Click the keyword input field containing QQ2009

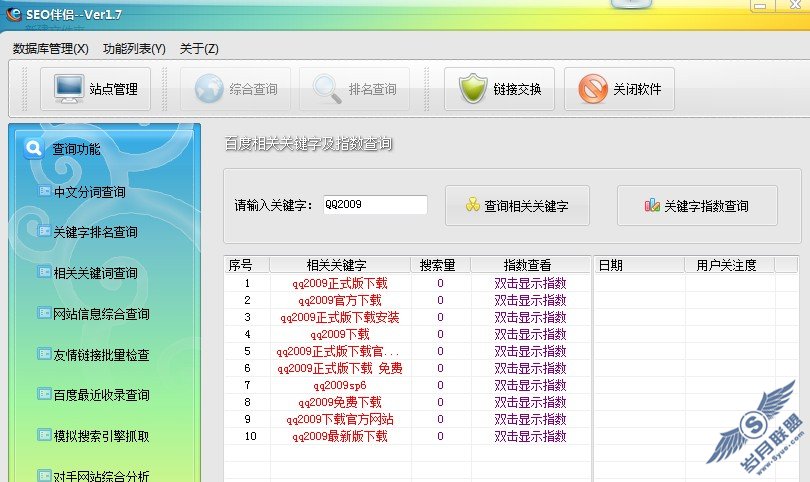pyautogui.click(x=374, y=205)
